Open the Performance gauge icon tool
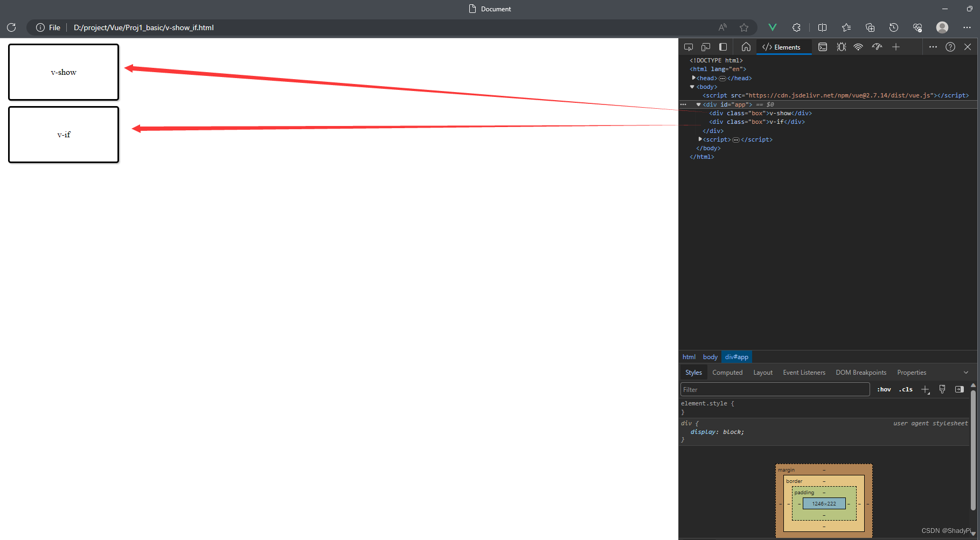 (877, 47)
